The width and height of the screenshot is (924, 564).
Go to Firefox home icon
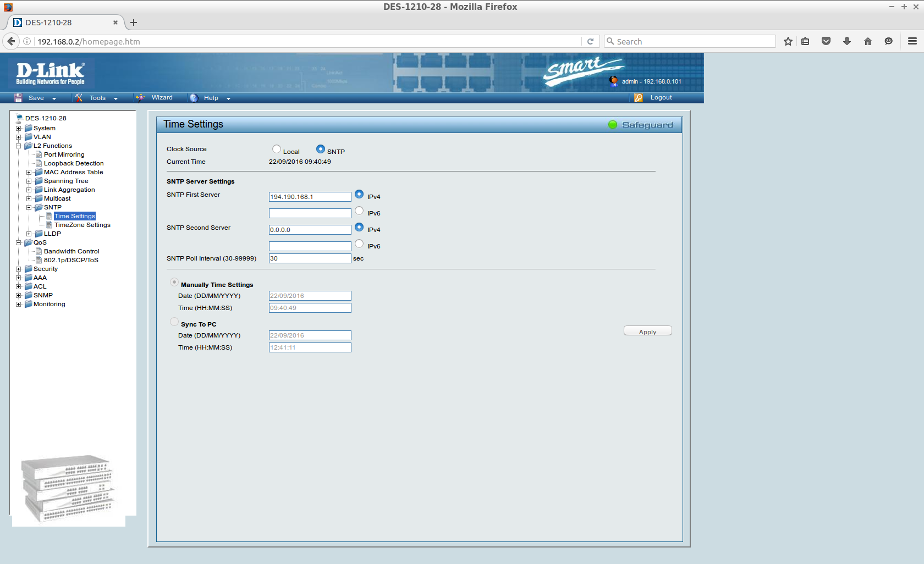point(868,42)
